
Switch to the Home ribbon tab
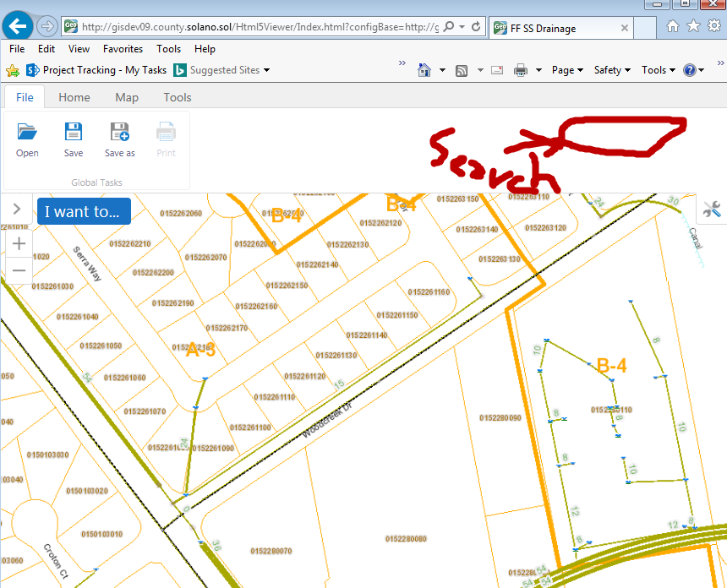(74, 97)
